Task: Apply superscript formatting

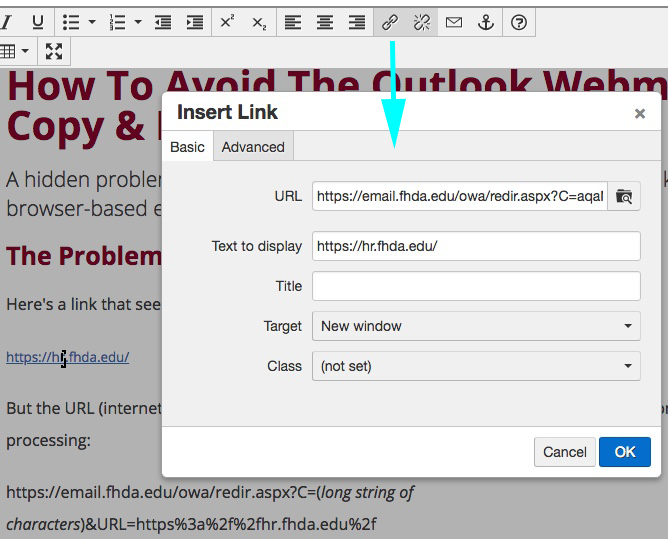Action: [x=227, y=22]
